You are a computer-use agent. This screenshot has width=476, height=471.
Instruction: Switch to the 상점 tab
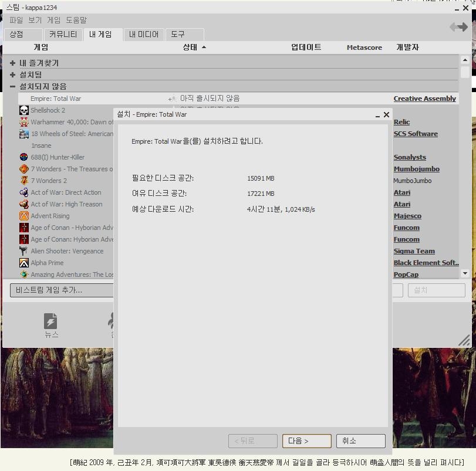23,35
